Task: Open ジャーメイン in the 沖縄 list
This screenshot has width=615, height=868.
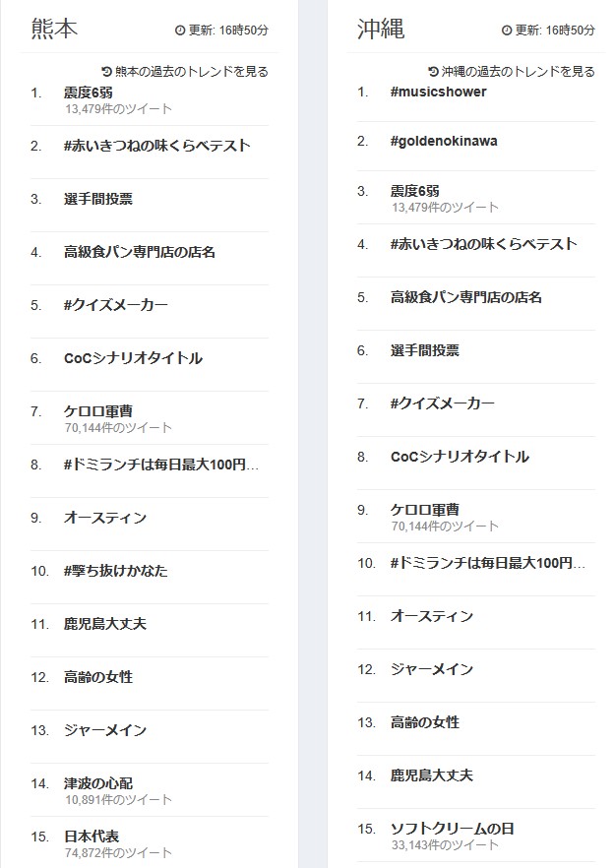Action: [432, 669]
